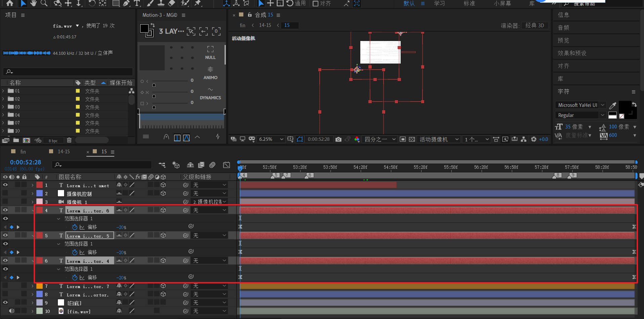The image size is (644, 319).
Task: Select the Rotation tool
Action: click(92, 3)
